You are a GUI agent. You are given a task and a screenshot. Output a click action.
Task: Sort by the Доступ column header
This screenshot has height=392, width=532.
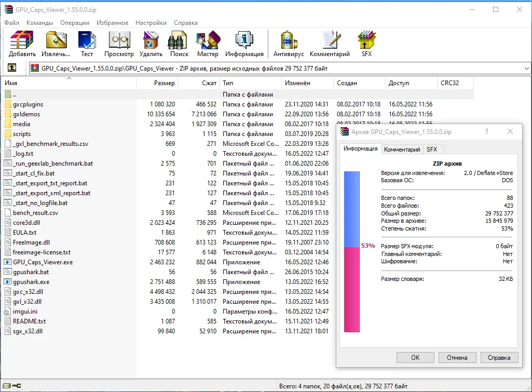[x=411, y=83]
